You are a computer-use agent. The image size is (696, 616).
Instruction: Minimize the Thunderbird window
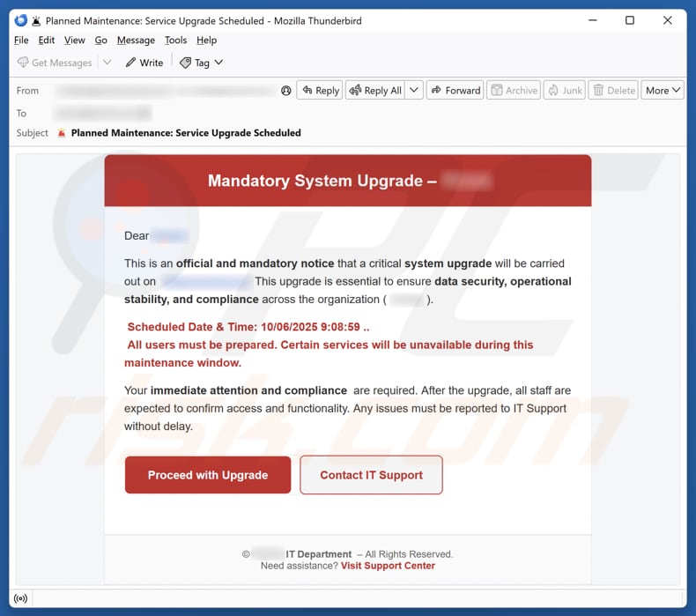(x=593, y=20)
